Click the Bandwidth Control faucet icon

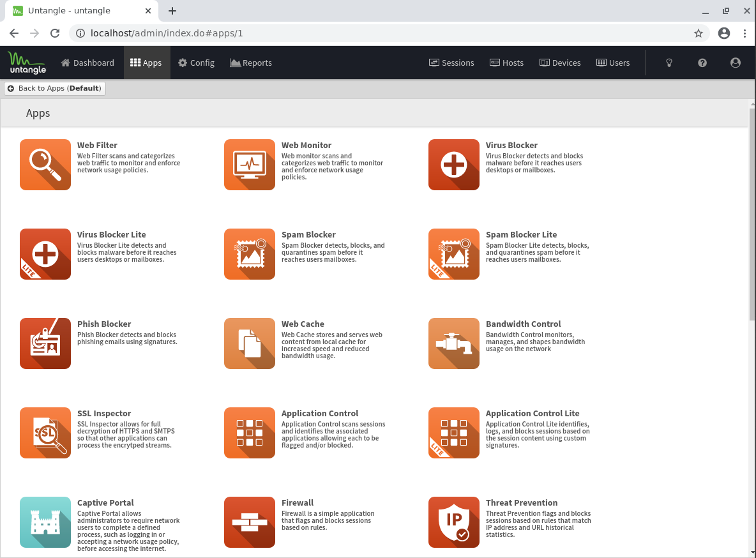coord(454,343)
